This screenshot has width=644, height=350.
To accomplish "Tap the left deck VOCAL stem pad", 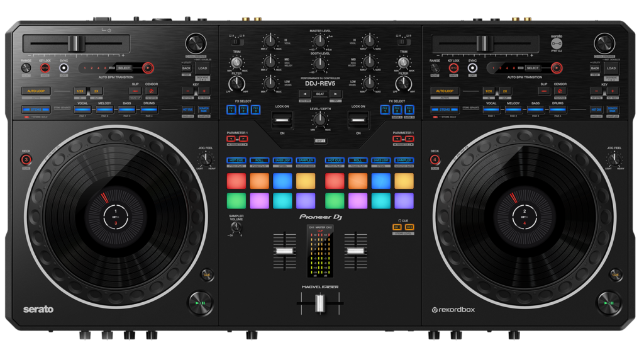I will coord(82,110).
